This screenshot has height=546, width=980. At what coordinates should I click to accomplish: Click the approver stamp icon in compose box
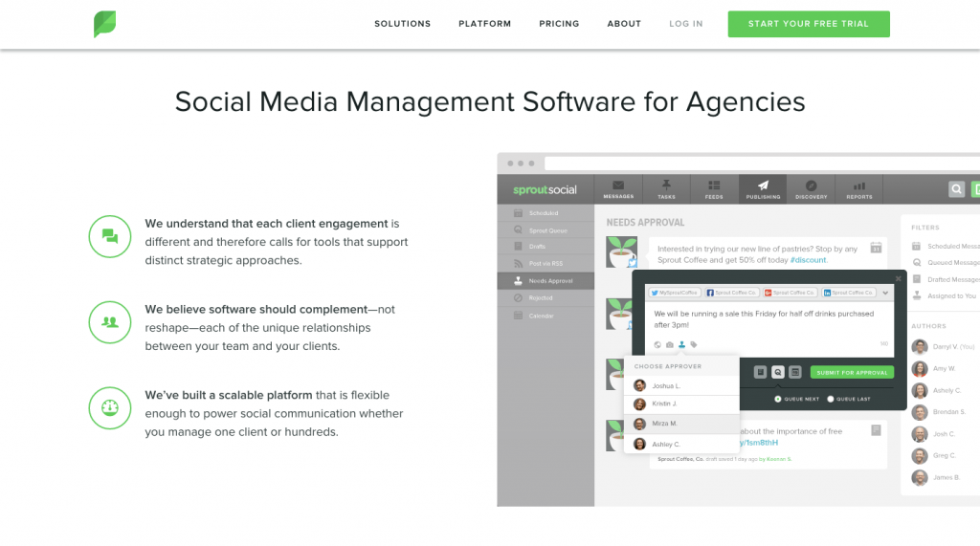[681, 344]
